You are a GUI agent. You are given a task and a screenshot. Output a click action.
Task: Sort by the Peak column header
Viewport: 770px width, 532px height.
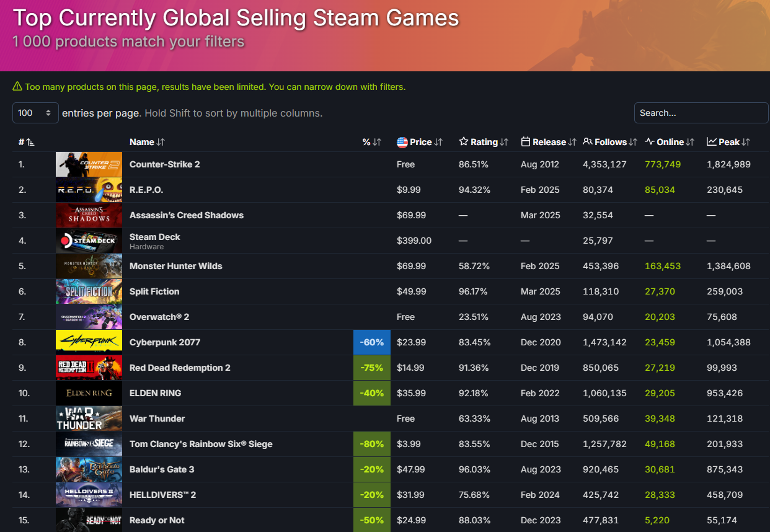pyautogui.click(x=728, y=142)
